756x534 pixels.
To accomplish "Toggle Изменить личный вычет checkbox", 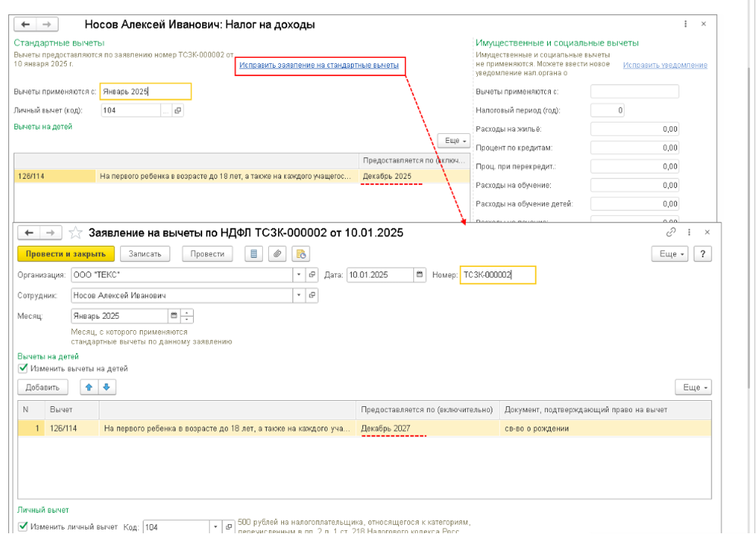I will coord(23,526).
